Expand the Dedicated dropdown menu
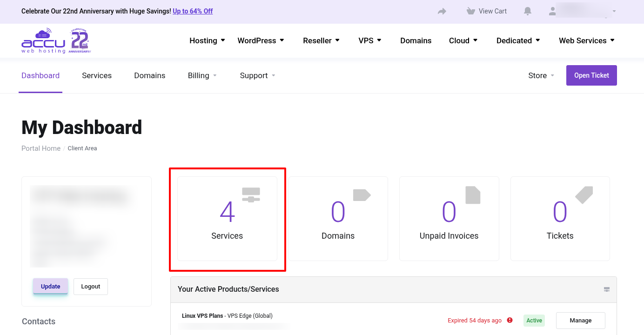This screenshot has width=644, height=335. (x=518, y=40)
